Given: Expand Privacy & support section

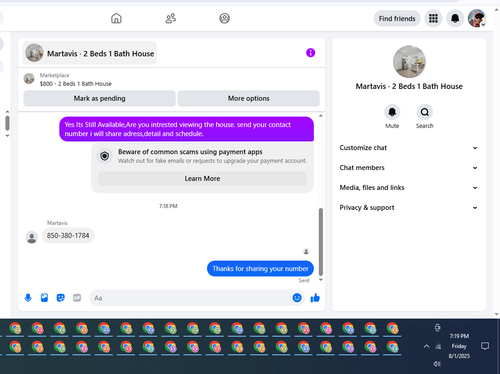Looking at the screenshot, I should tap(409, 208).
